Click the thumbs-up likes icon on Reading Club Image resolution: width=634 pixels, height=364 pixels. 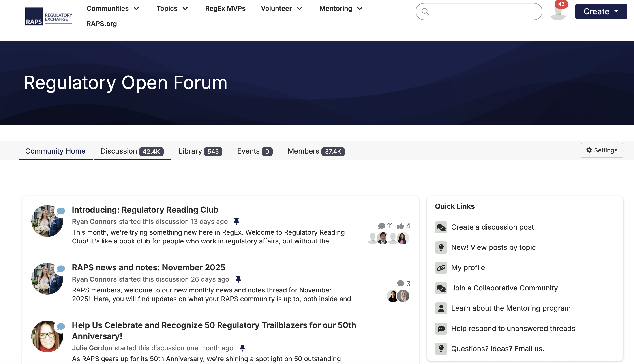(x=400, y=226)
